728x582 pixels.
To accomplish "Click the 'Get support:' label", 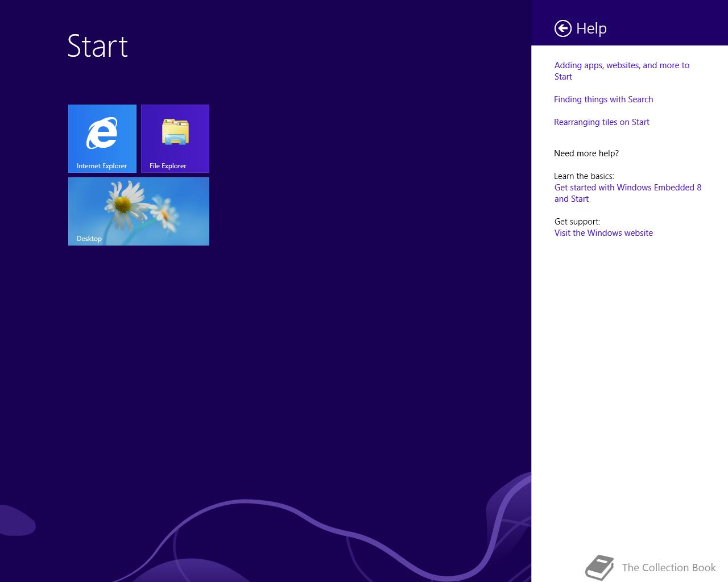I will (x=577, y=222).
